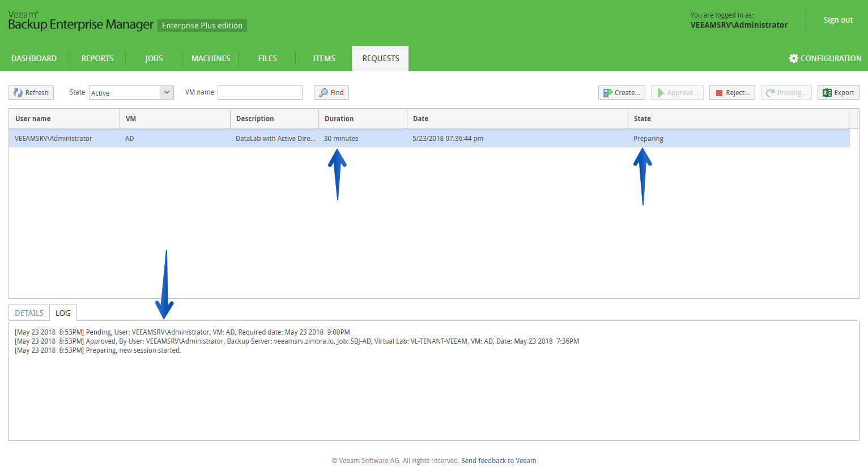Click the red Reject square icon
The image size is (868, 467).
719,93
